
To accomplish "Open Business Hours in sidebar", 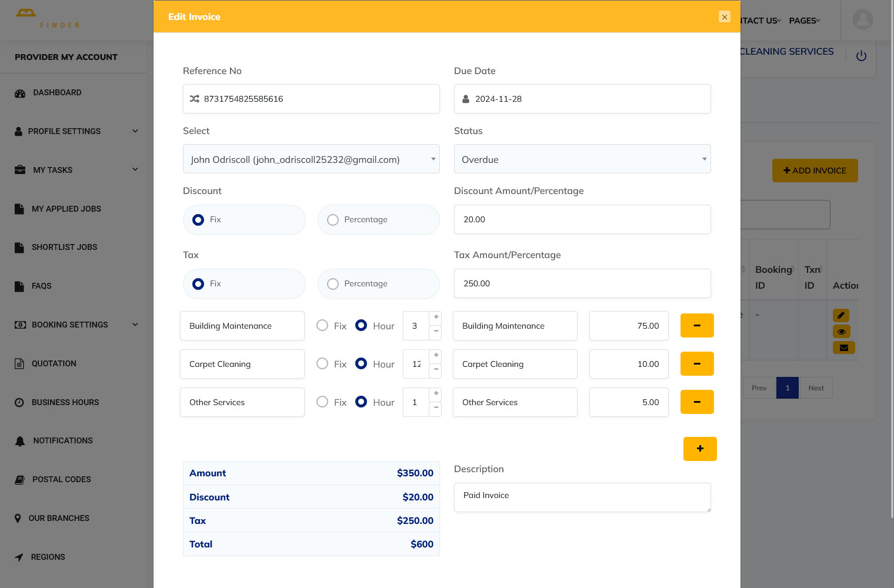I will click(65, 402).
